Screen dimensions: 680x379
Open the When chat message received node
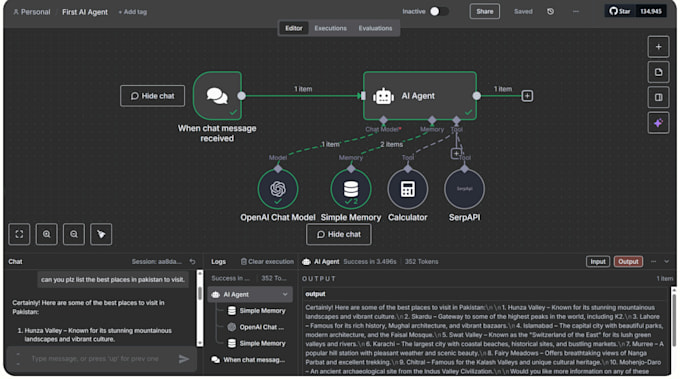(x=217, y=96)
